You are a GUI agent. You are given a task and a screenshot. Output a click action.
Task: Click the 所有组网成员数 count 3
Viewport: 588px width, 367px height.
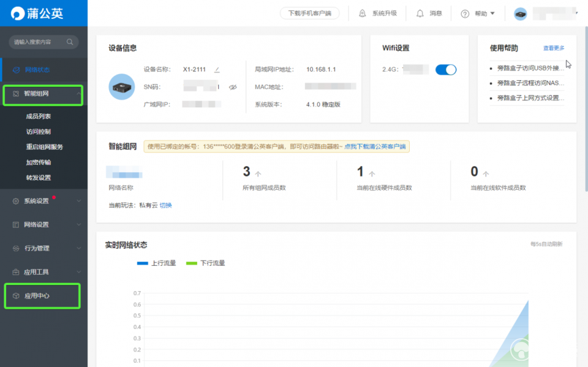point(246,172)
